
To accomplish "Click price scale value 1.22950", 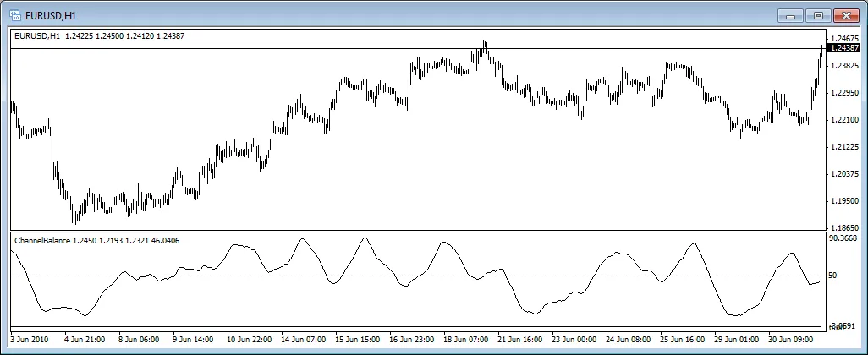I will point(845,93).
